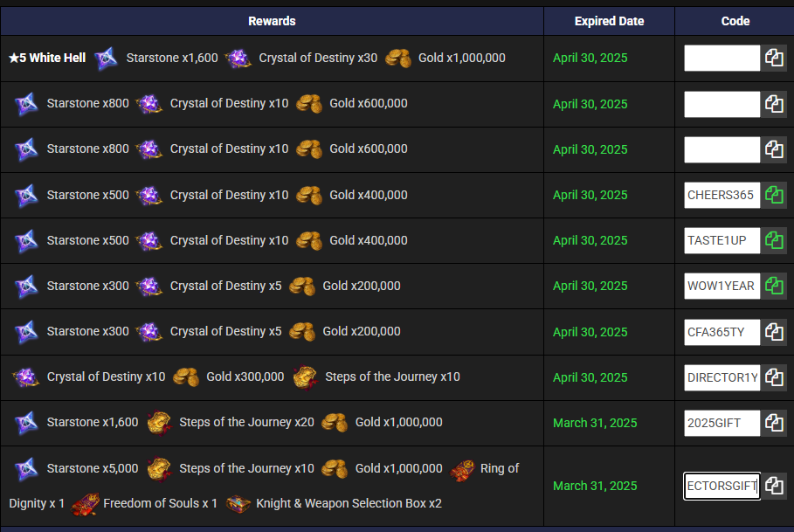This screenshot has width=794, height=532.
Task: Click the Knight & Weapon Selection Box icon
Action: click(x=238, y=504)
